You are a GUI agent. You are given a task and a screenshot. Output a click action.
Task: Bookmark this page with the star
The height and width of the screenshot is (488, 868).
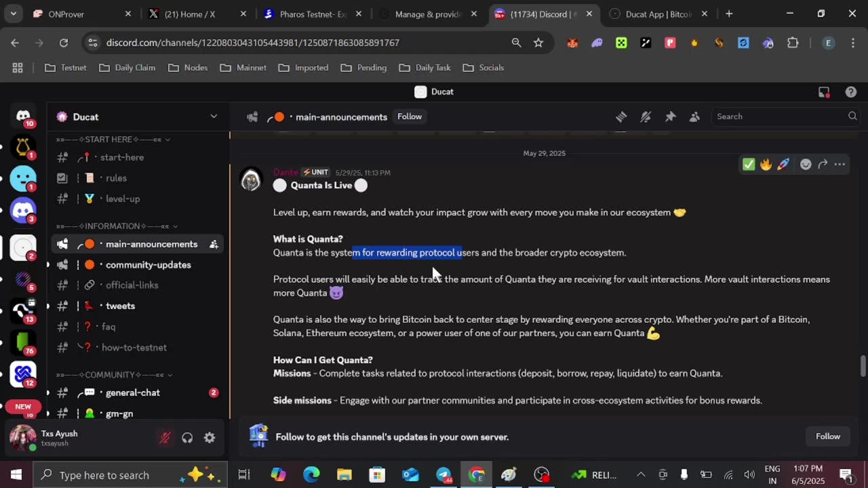pos(538,43)
